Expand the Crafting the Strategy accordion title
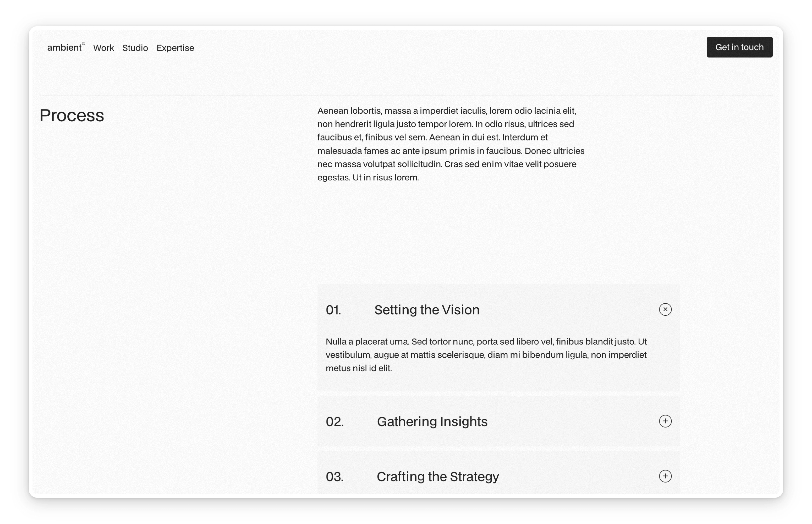 click(x=437, y=476)
